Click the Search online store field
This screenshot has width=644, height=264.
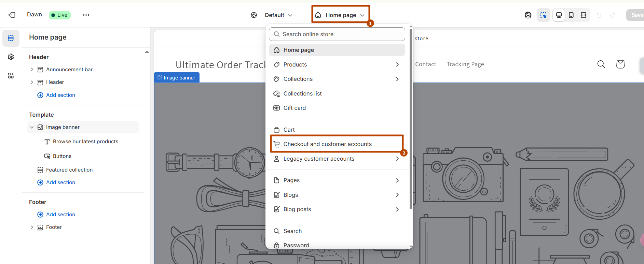[337, 34]
